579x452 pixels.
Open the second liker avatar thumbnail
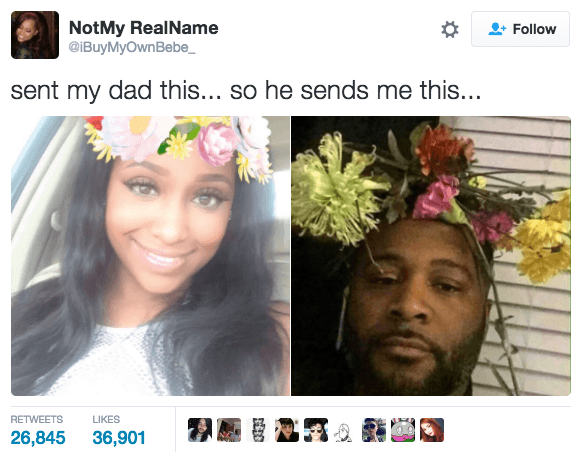[229, 430]
